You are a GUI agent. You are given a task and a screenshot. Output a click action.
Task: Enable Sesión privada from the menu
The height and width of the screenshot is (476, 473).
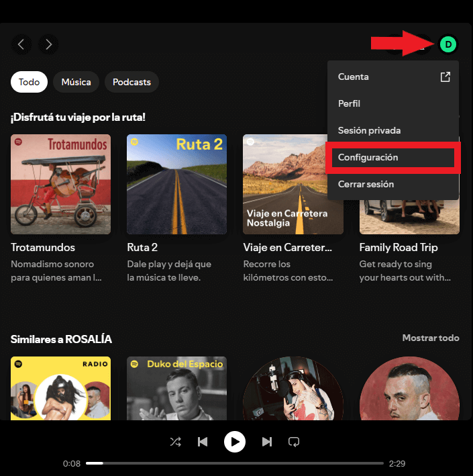click(393, 130)
